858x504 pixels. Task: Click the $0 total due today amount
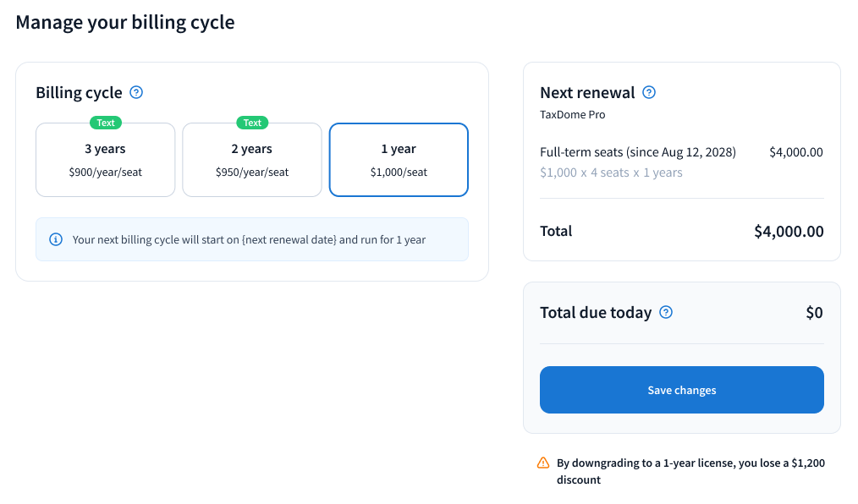(813, 313)
